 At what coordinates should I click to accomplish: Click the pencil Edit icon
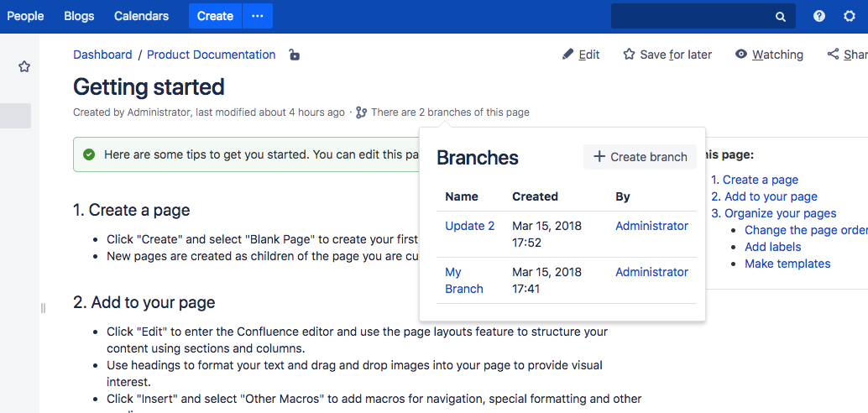coord(567,54)
